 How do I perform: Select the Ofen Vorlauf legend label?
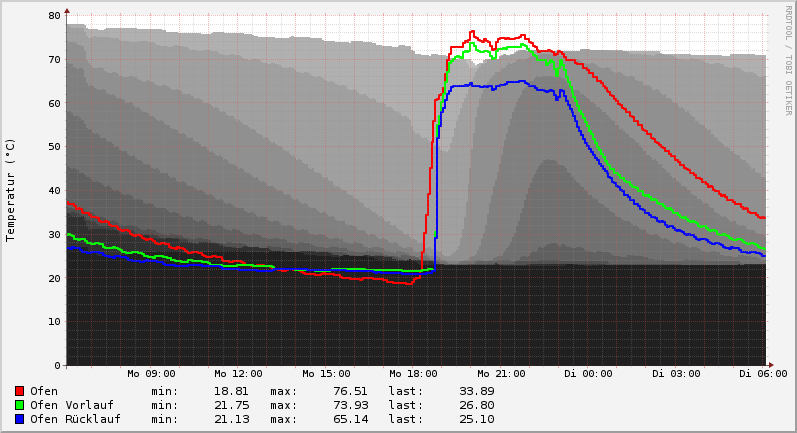click(x=71, y=405)
